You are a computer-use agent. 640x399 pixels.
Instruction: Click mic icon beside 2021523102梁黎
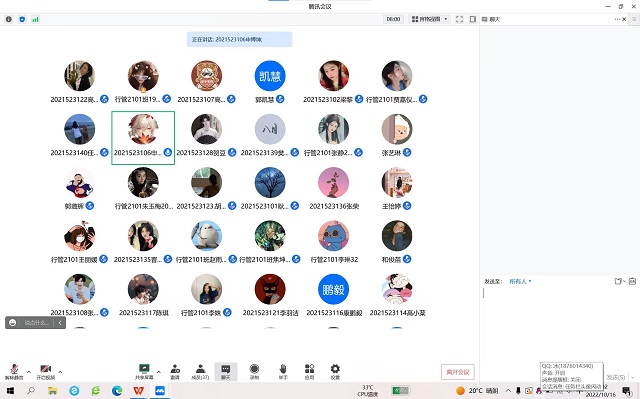359,99
